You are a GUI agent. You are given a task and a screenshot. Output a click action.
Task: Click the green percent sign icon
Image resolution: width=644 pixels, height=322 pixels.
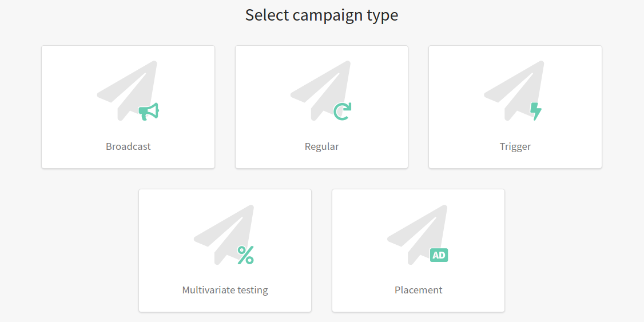[x=245, y=255]
